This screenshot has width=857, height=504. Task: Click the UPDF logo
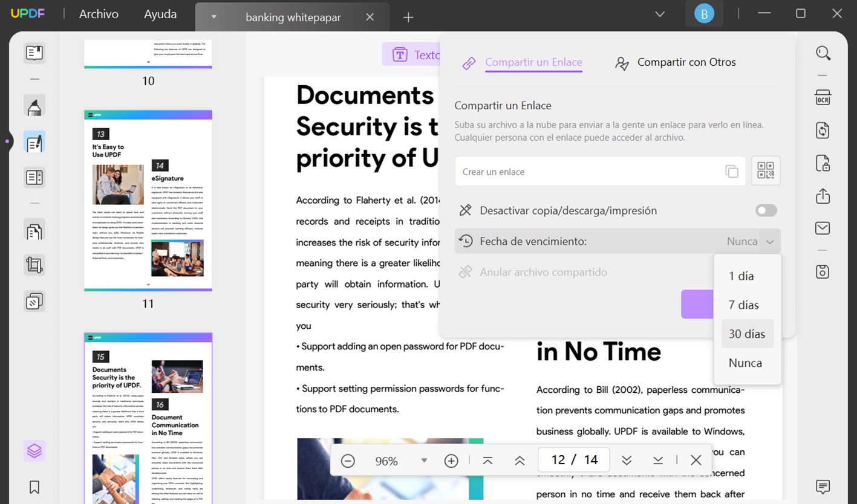[27, 13]
